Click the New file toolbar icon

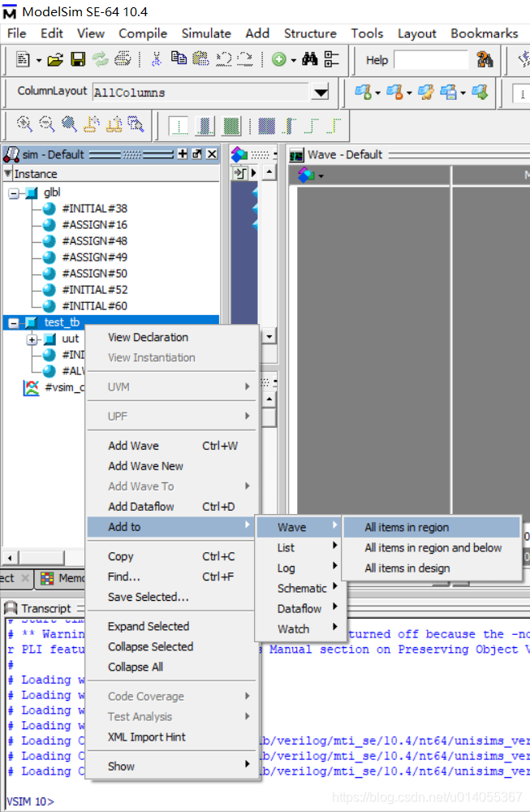pyautogui.click(x=23, y=59)
